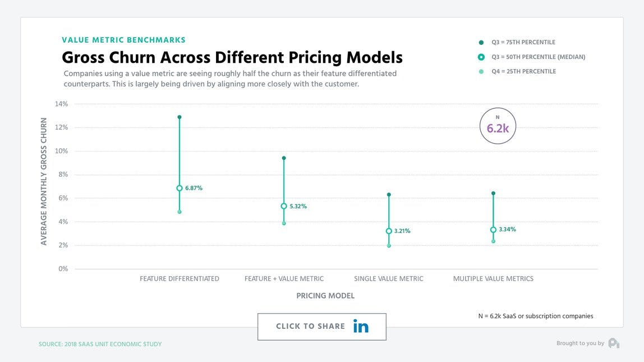Select the PRICING MODEL axis title

(325, 295)
